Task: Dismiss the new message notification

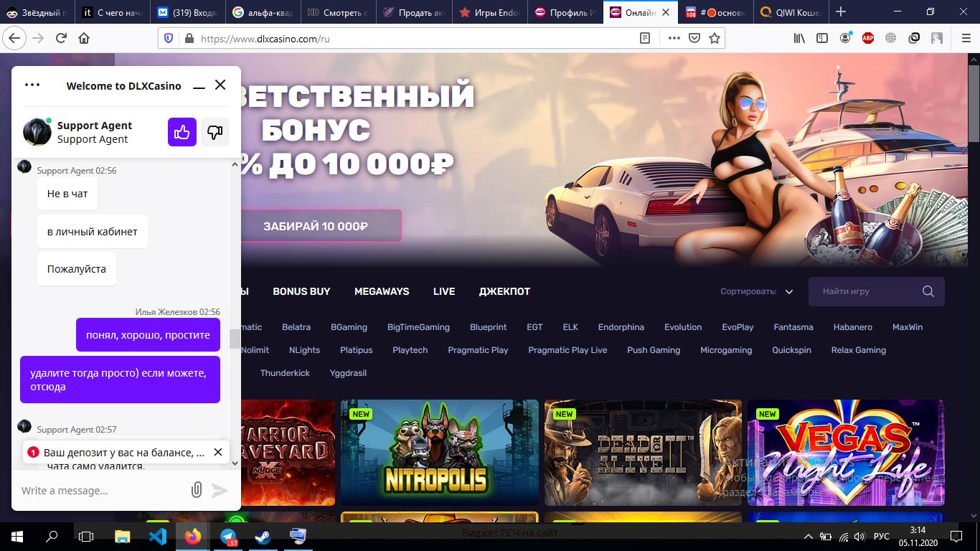Action: click(218, 453)
